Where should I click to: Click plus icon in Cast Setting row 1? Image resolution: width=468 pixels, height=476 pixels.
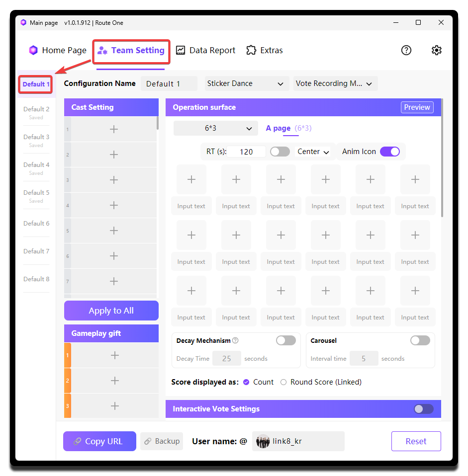click(114, 129)
